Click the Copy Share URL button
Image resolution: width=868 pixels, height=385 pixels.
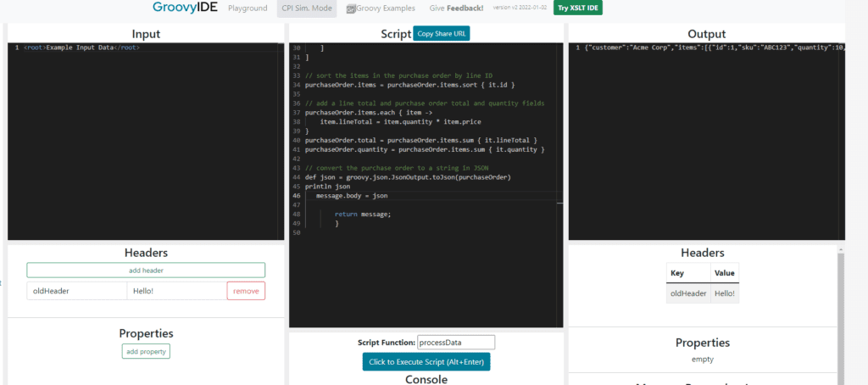[441, 33]
